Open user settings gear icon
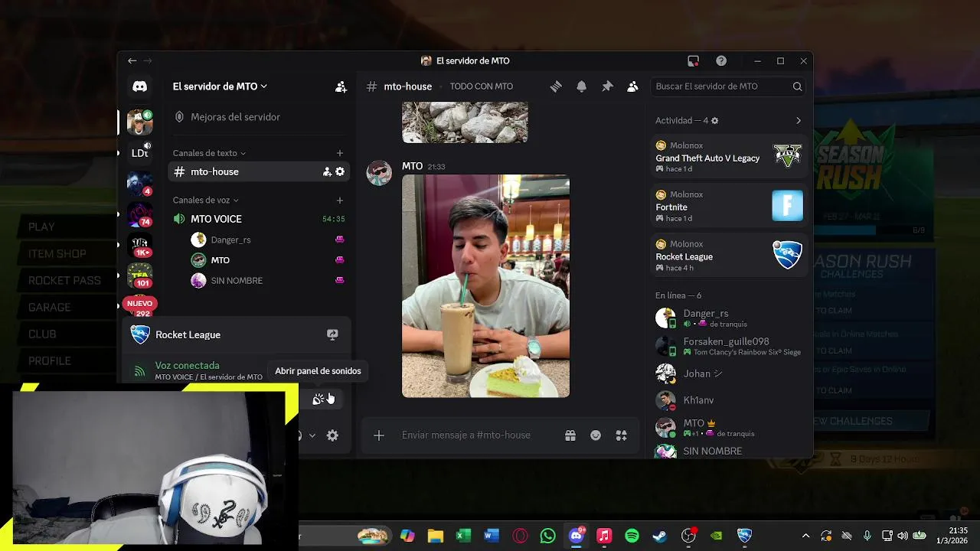This screenshot has height=551, width=980. click(x=332, y=435)
